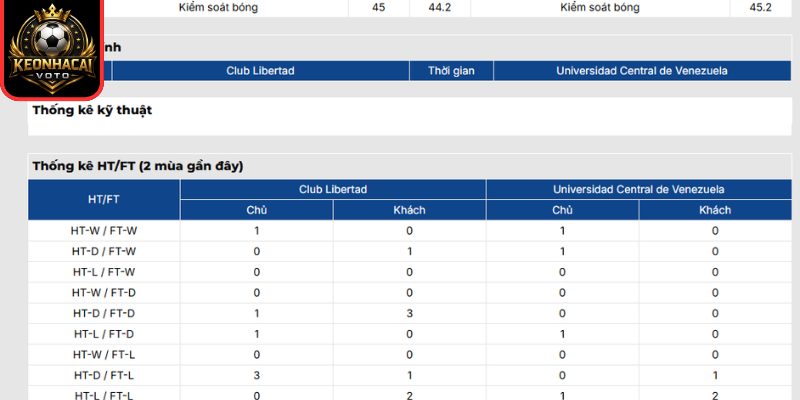Select the 'HT-L / FT-W' row label
The width and height of the screenshot is (800, 400).
tap(104, 272)
